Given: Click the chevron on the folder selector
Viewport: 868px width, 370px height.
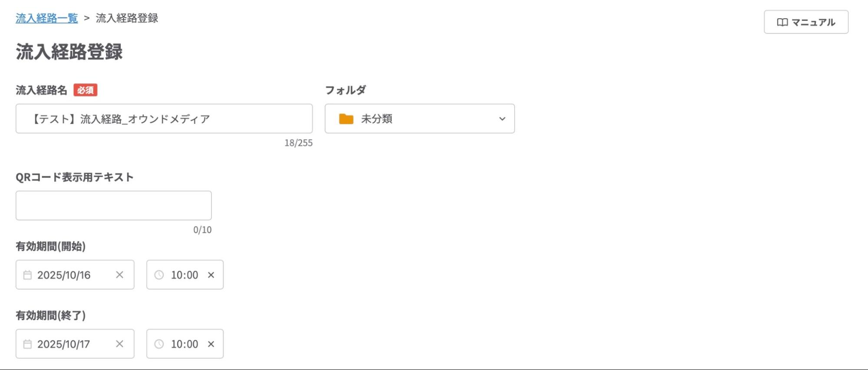Looking at the screenshot, I should click(502, 119).
